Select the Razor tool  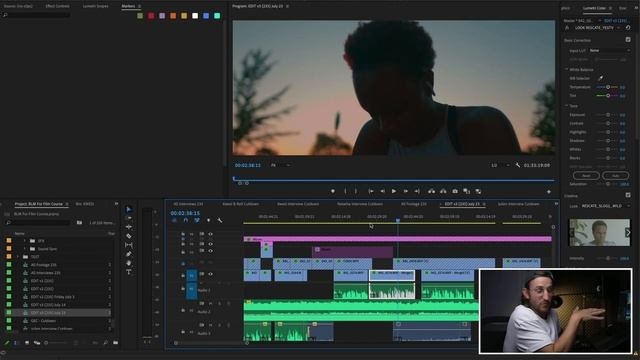click(129, 236)
